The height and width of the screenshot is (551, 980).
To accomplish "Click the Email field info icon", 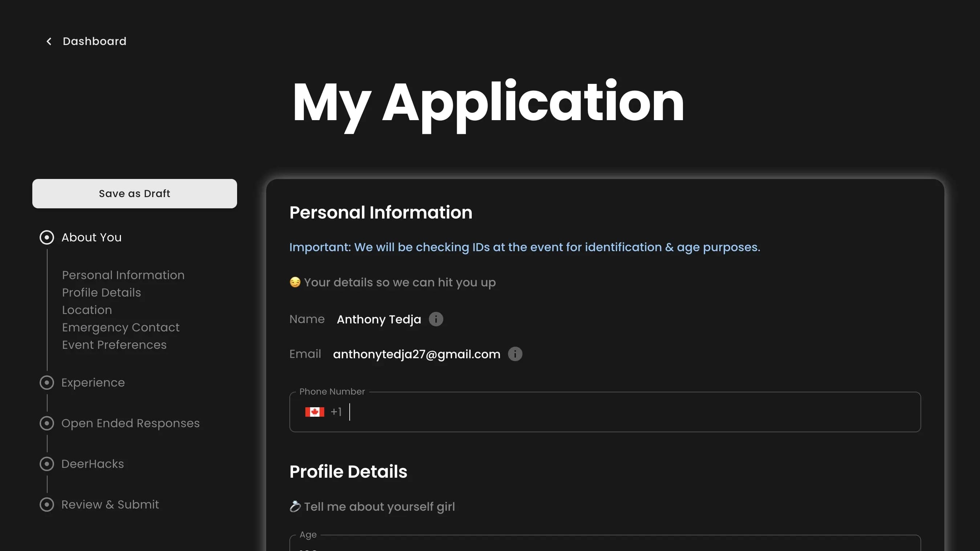I will click(x=515, y=354).
